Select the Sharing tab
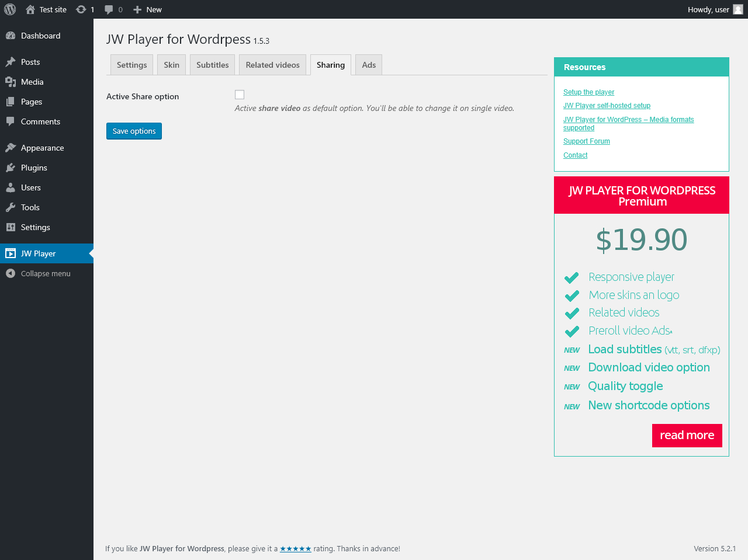This screenshot has width=748, height=560. coord(331,65)
